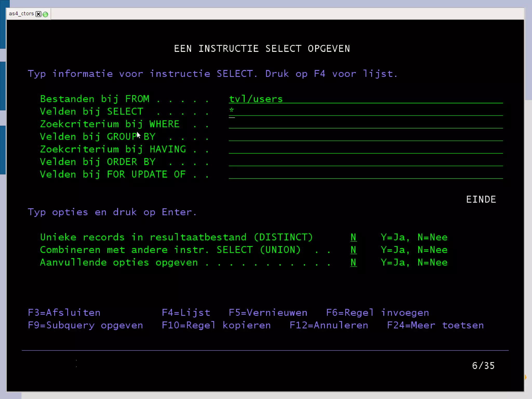Focus the Zoekcriterium bij WHERE field
The image size is (532, 399).
(x=365, y=124)
